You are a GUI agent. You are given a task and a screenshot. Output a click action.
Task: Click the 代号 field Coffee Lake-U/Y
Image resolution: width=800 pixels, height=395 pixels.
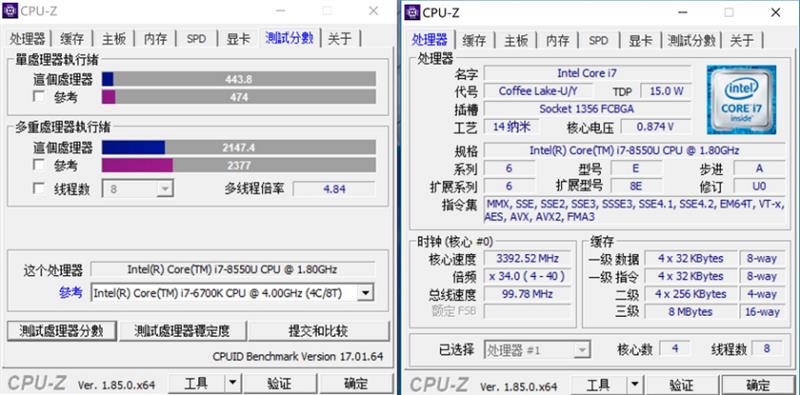point(539,91)
